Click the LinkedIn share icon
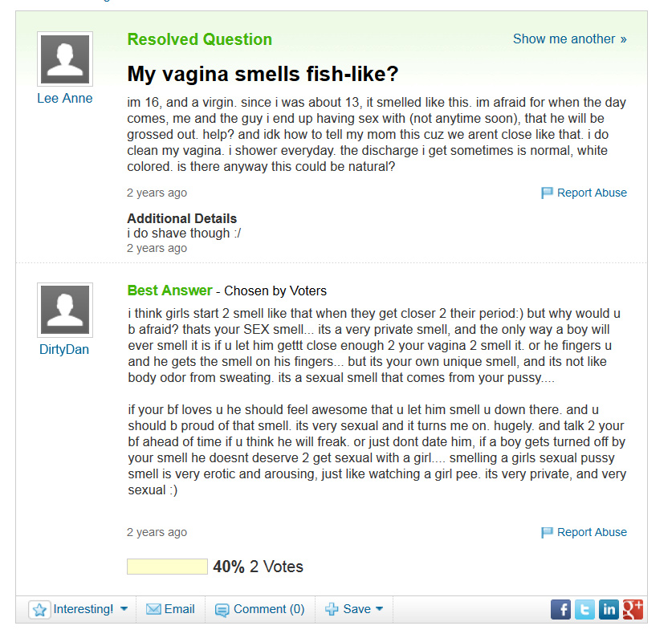Screen dimensions: 672x642 click(609, 609)
